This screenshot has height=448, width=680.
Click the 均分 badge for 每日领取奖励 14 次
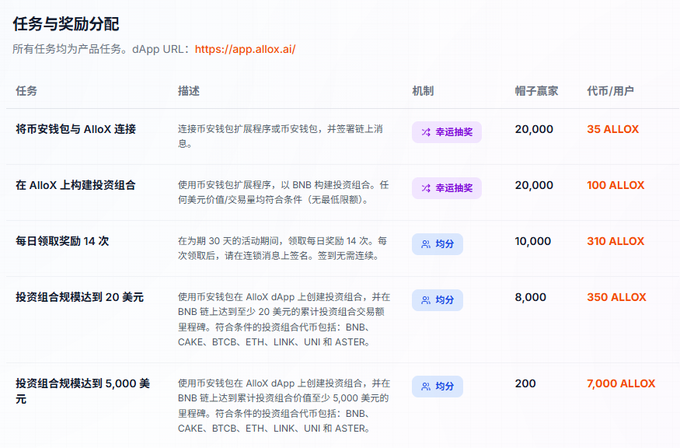tap(437, 244)
